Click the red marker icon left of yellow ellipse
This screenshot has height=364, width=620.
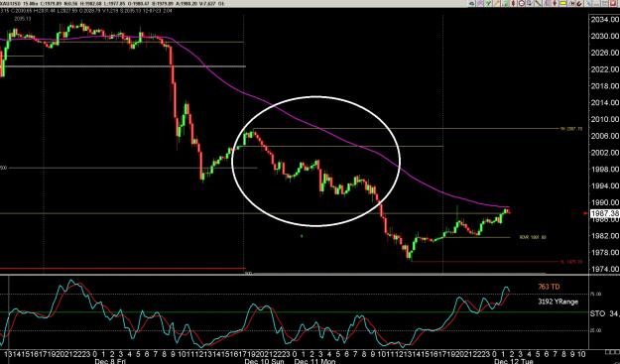(555, 4)
